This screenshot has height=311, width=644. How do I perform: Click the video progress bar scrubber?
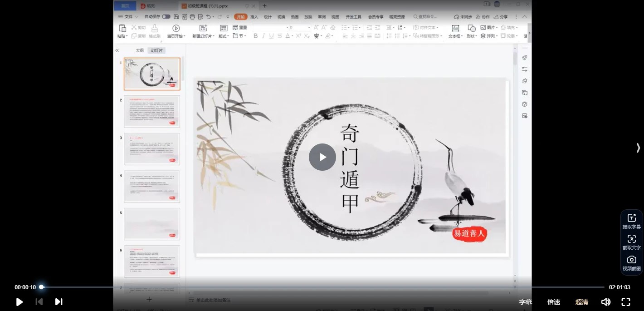click(x=41, y=287)
